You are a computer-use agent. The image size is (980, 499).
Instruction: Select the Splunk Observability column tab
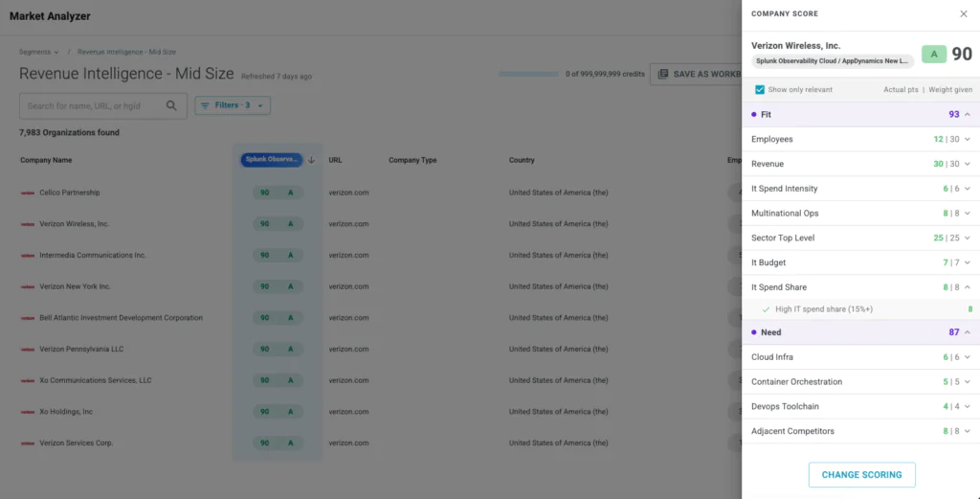coord(271,160)
